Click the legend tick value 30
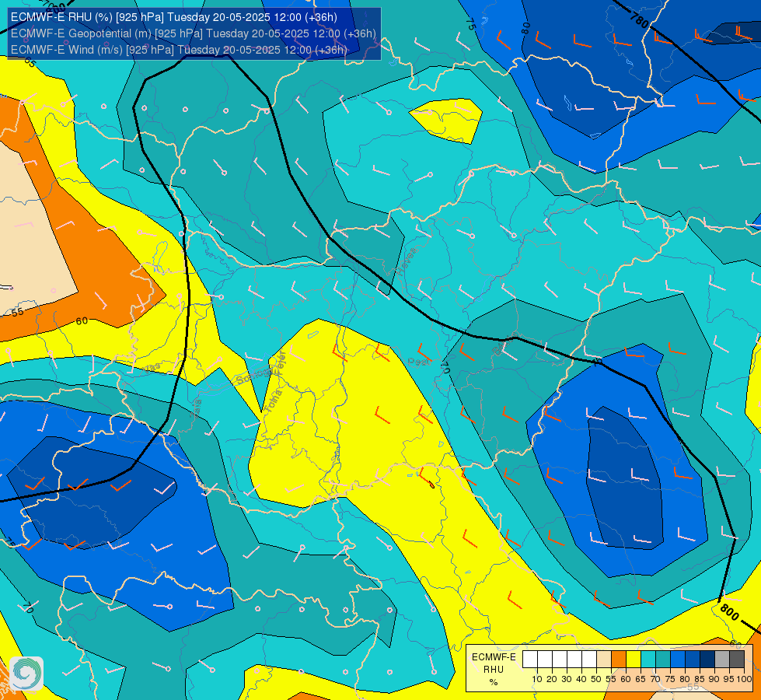 (x=567, y=679)
